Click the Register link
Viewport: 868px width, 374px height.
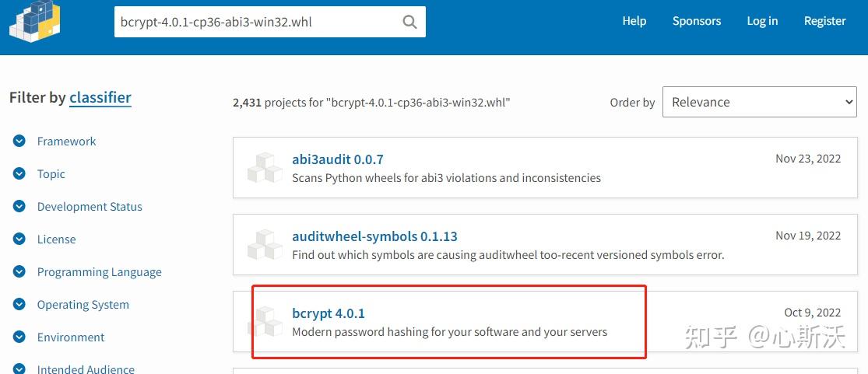click(x=825, y=21)
